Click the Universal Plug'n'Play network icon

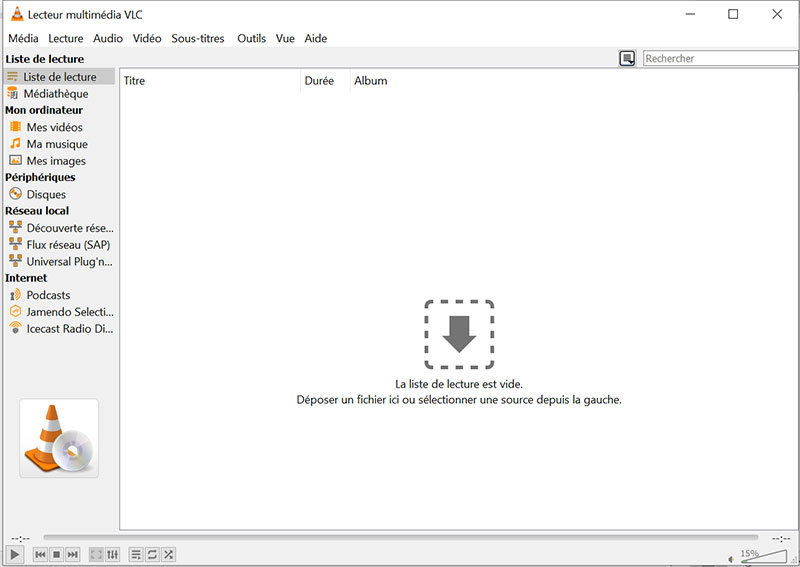(16, 261)
